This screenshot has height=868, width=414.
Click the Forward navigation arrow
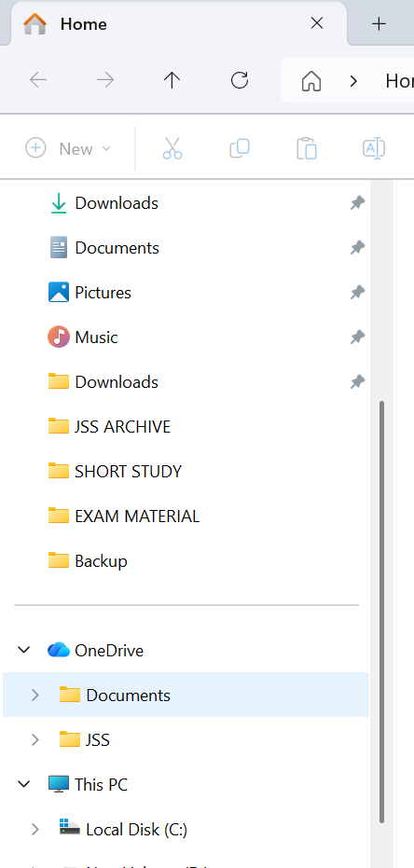coord(105,81)
